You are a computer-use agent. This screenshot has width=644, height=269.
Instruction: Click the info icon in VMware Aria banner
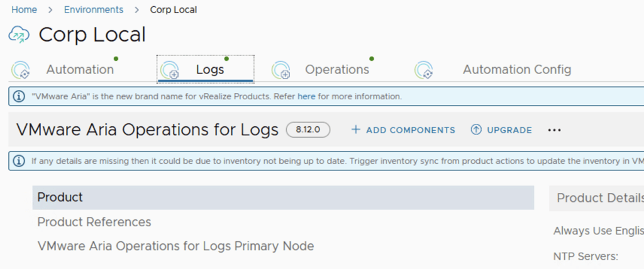click(19, 97)
